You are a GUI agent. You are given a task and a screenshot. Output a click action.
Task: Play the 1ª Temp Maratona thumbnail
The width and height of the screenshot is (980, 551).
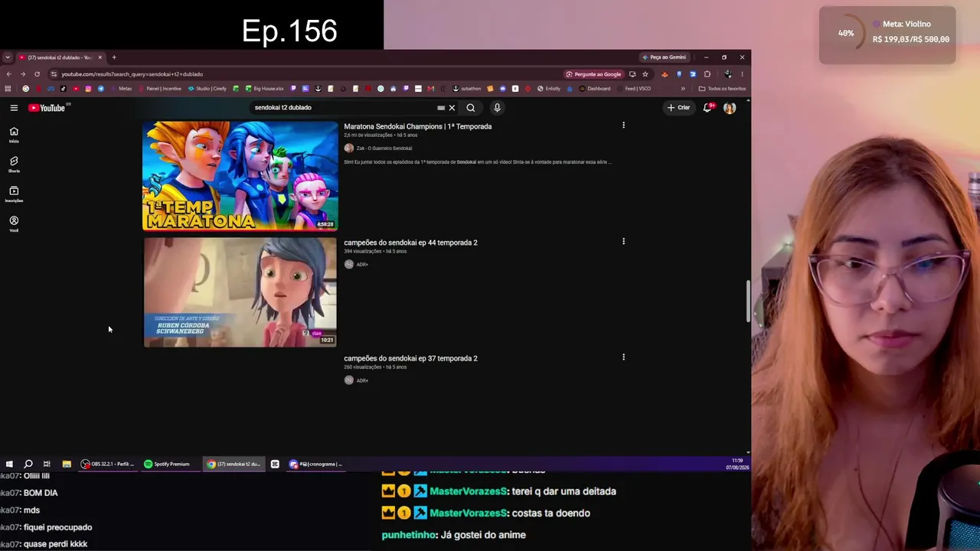(240, 176)
